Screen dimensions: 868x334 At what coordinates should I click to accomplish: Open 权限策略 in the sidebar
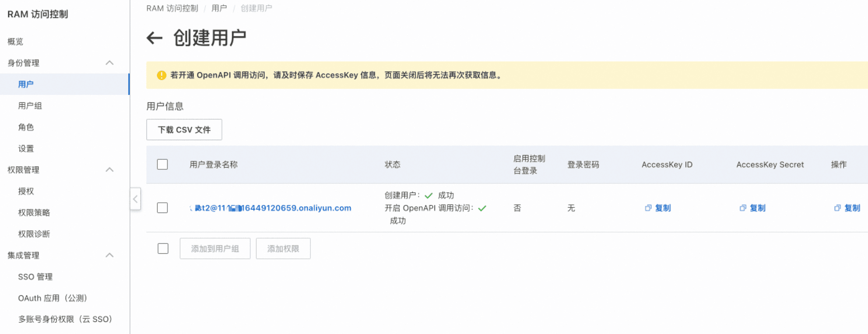(34, 212)
